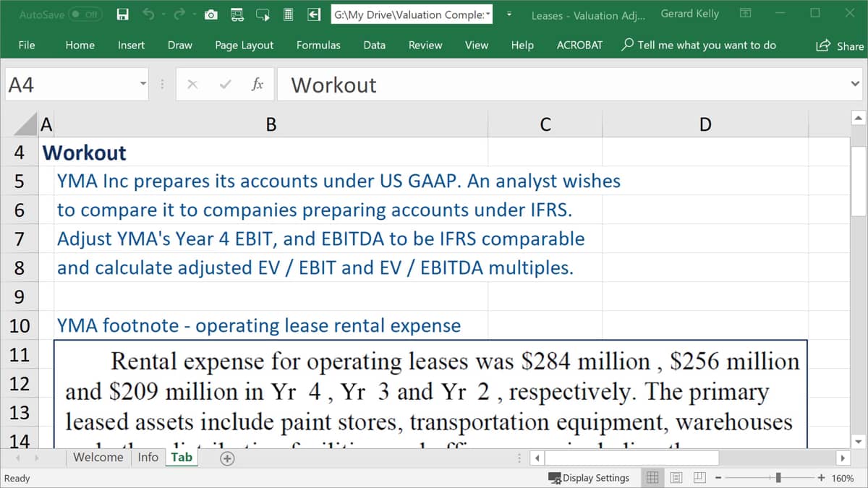The width and height of the screenshot is (868, 488).
Task: Select column B header
Action: click(x=271, y=124)
